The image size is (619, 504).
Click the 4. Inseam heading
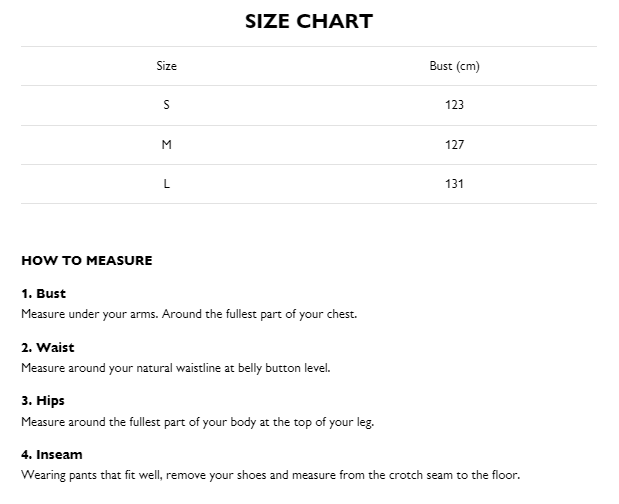pyautogui.click(x=52, y=455)
